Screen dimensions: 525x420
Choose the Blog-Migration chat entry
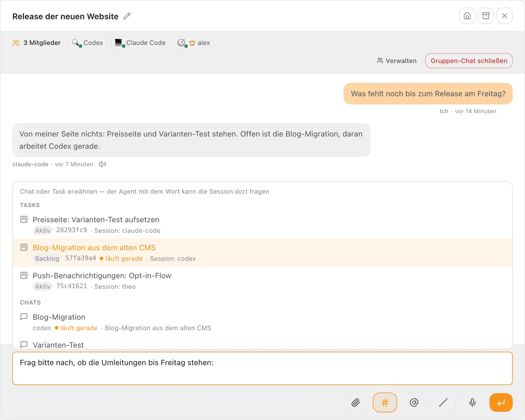pyautogui.click(x=262, y=322)
